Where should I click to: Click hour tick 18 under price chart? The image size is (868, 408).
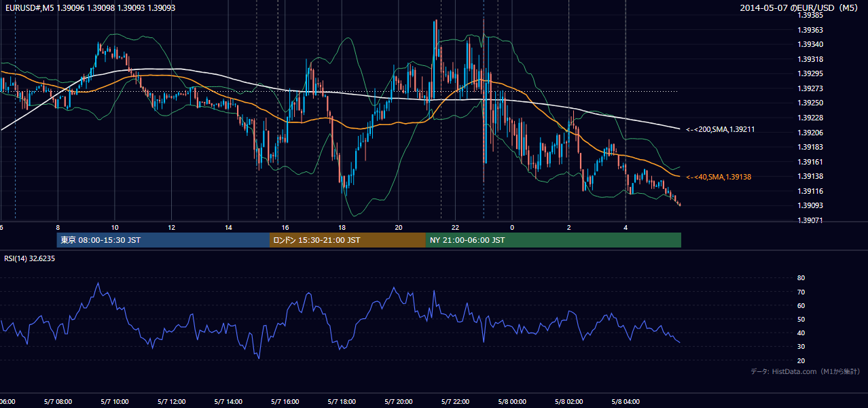(x=342, y=228)
